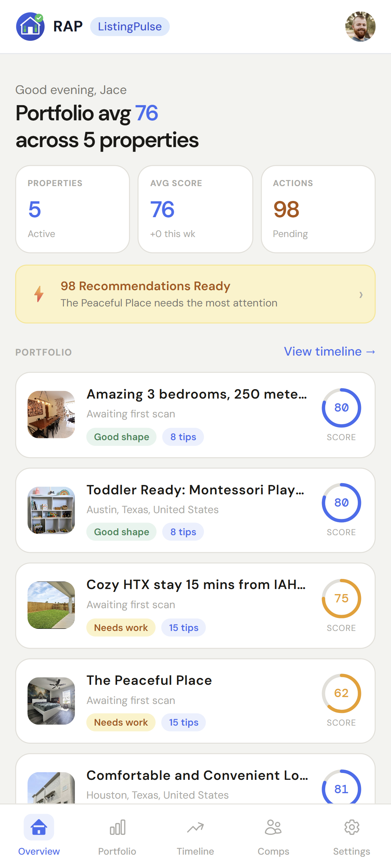Open the Timeline trend icon
The height and width of the screenshot is (868, 391).
(195, 827)
